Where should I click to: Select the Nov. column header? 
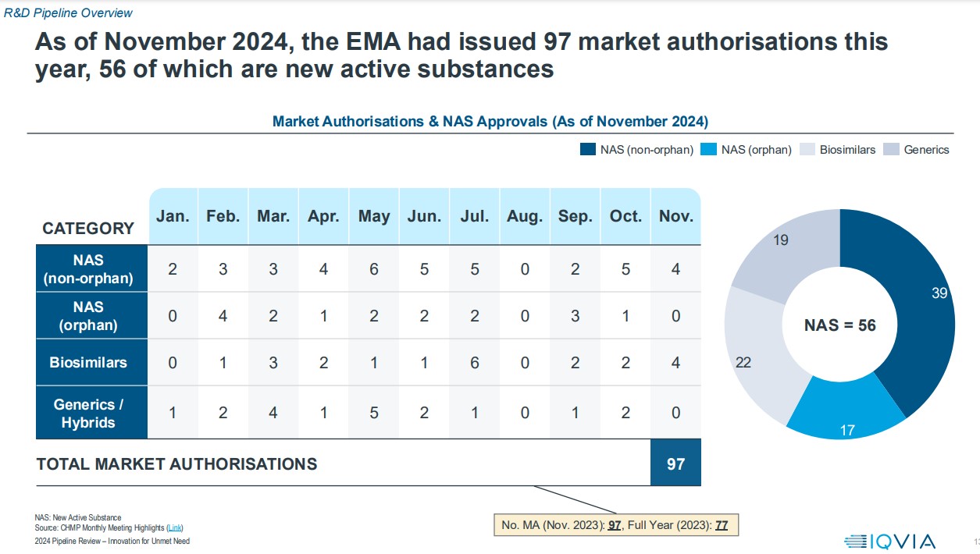[675, 216]
